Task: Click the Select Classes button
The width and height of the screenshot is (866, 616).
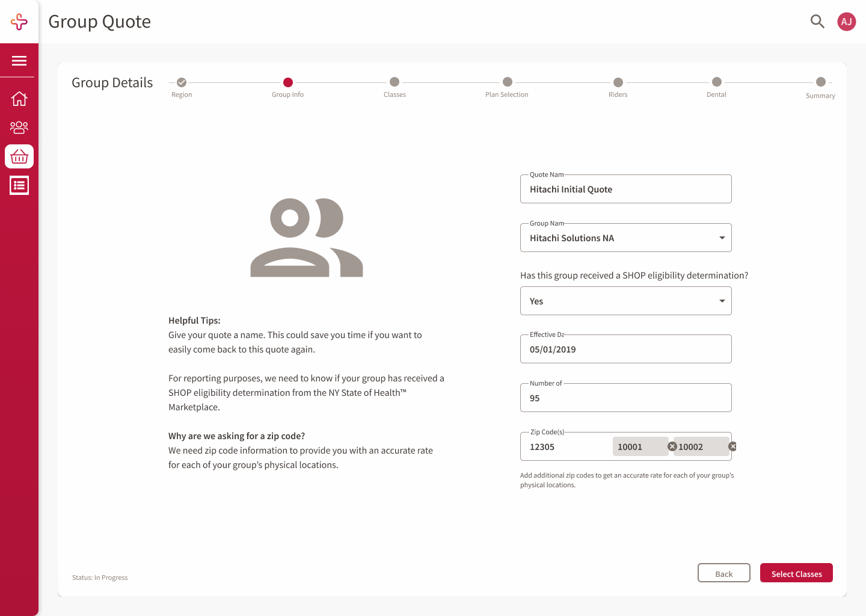Action: (796, 573)
